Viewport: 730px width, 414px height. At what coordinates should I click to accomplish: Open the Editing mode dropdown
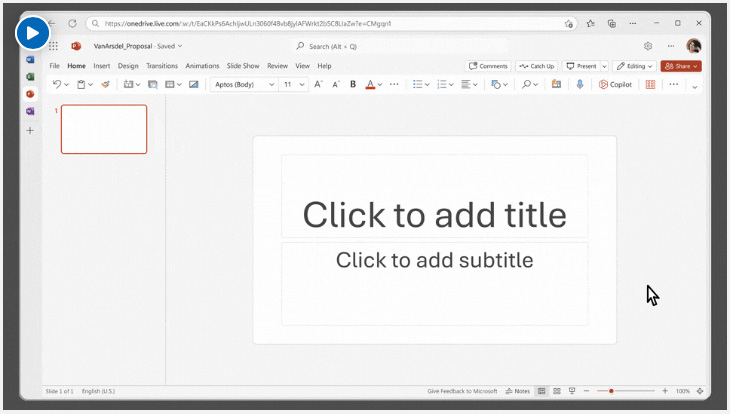[635, 66]
